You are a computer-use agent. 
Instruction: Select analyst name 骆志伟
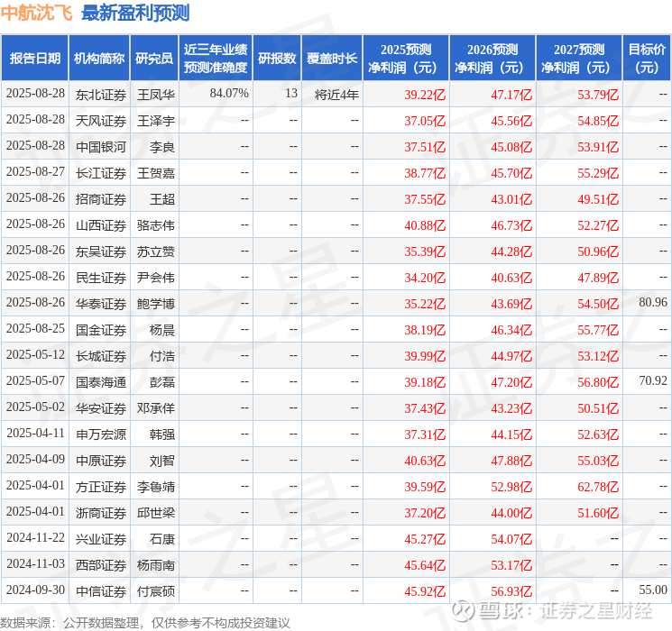tap(155, 225)
